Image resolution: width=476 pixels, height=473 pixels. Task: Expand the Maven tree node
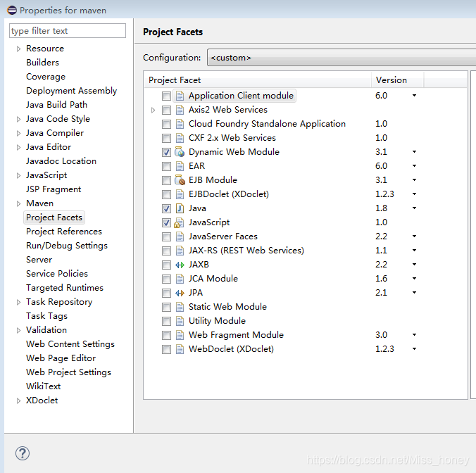point(18,203)
